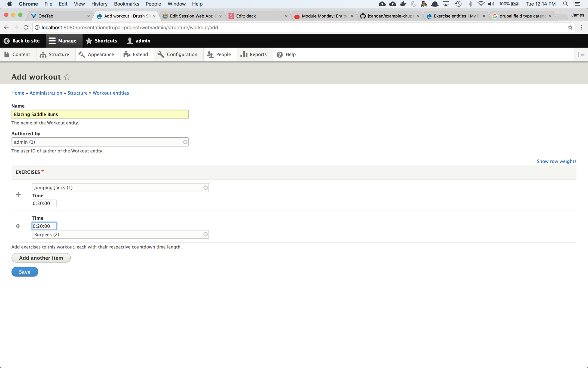The height and width of the screenshot is (368, 588).
Task: Switch to Exercise entities browser tab
Action: click(454, 16)
